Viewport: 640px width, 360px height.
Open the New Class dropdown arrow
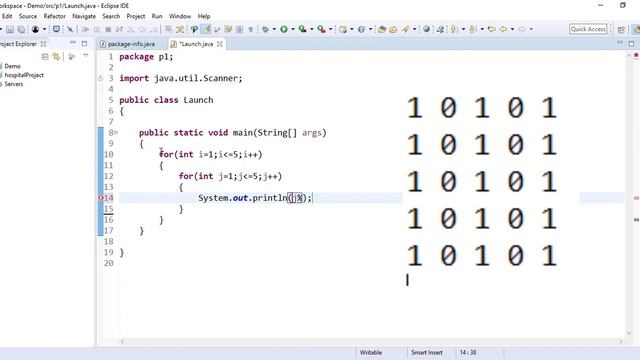point(370,29)
